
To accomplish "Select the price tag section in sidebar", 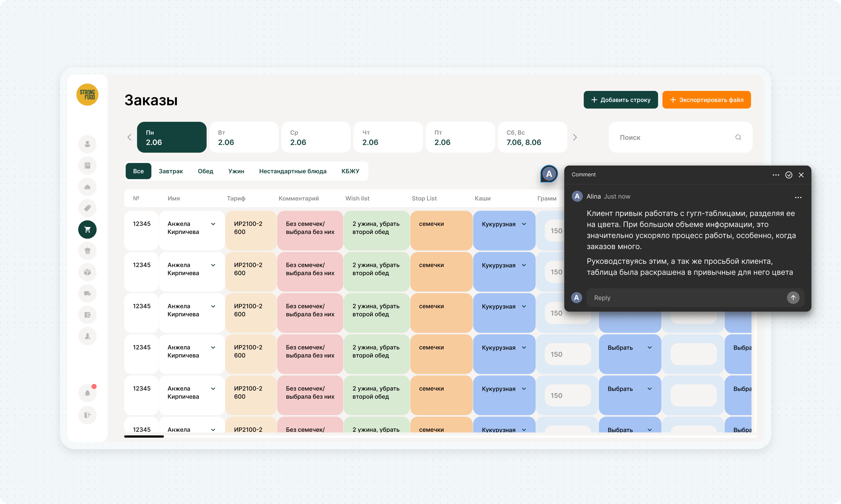I will [87, 208].
